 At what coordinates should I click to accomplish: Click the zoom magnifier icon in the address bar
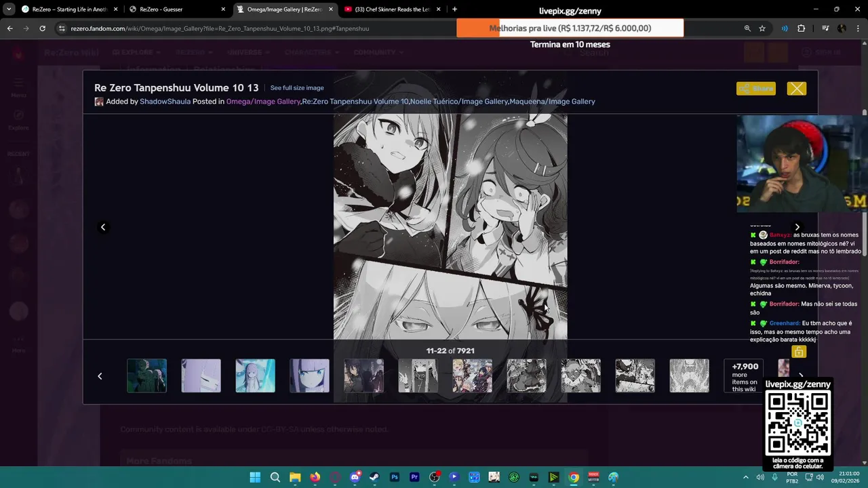coord(747,28)
